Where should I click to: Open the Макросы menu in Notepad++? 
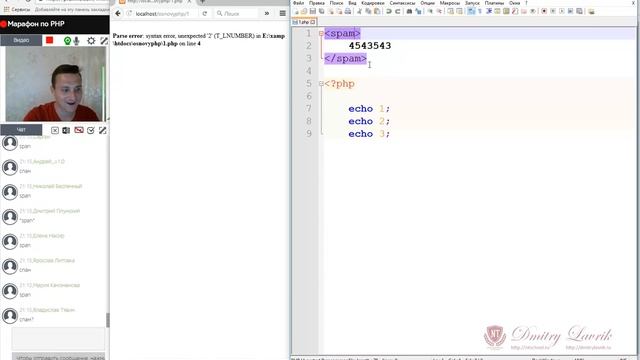(x=450, y=3)
